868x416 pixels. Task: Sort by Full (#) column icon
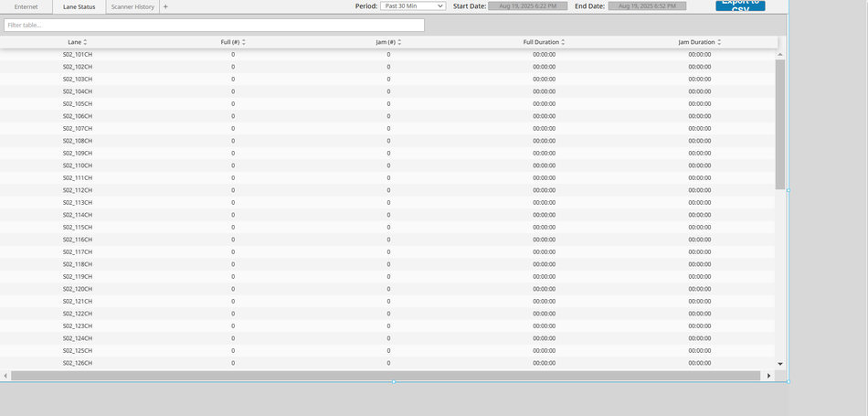coord(244,42)
